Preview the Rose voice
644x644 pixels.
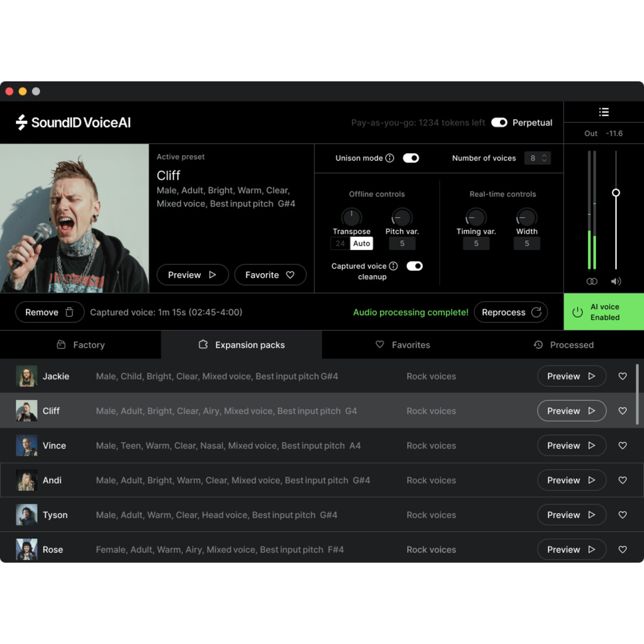(x=572, y=550)
